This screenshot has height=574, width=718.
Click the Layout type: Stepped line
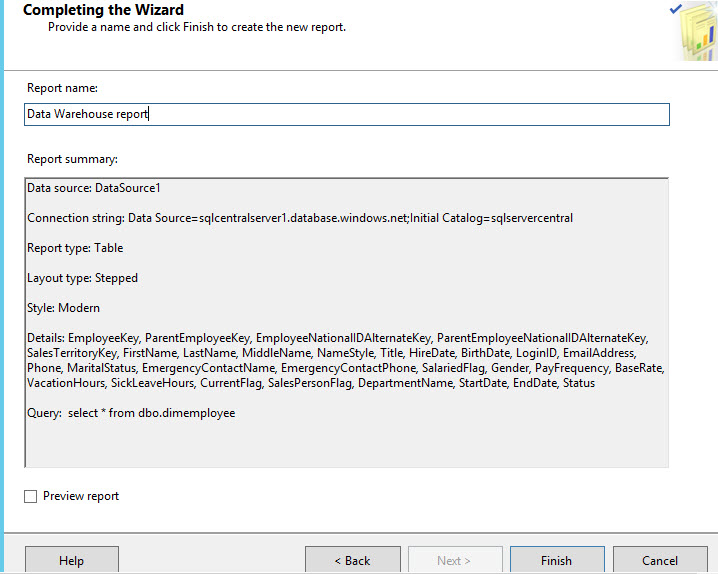click(82, 278)
